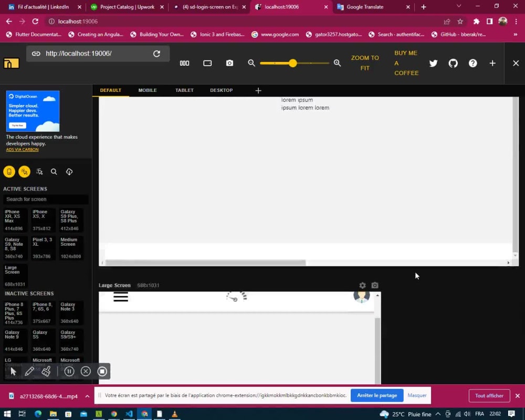Image resolution: width=525 pixels, height=420 pixels.
Task: Switch to the MOBILE tab
Action: pos(148,90)
